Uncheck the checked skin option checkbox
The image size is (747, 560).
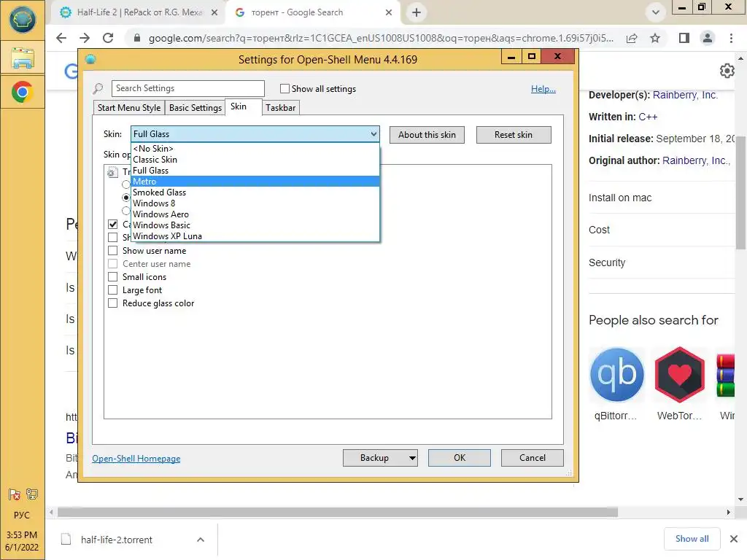tap(113, 225)
